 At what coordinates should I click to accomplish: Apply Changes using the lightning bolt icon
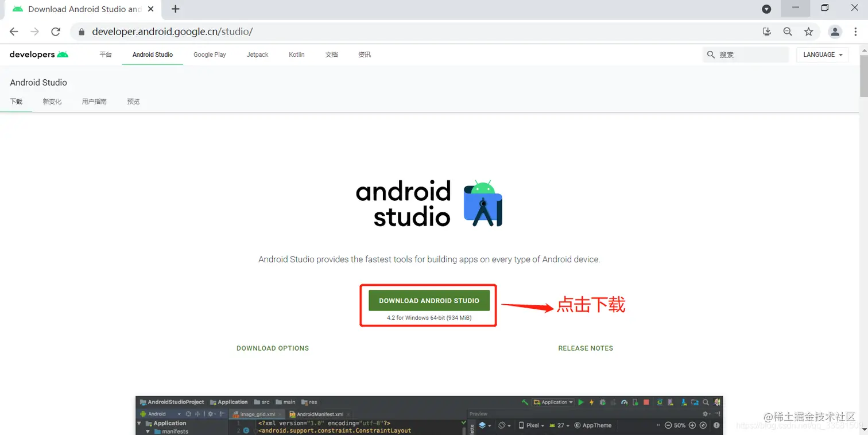click(591, 402)
